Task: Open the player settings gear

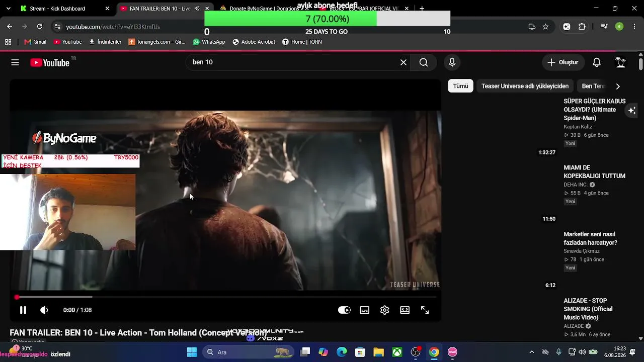Action: point(385,310)
